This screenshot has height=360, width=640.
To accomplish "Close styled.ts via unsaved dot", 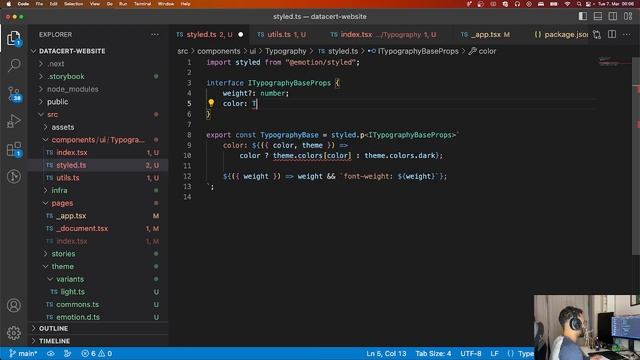I will [241, 35].
